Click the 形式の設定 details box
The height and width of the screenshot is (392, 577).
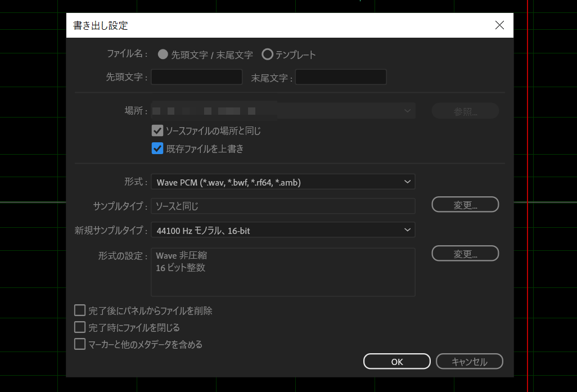283,272
